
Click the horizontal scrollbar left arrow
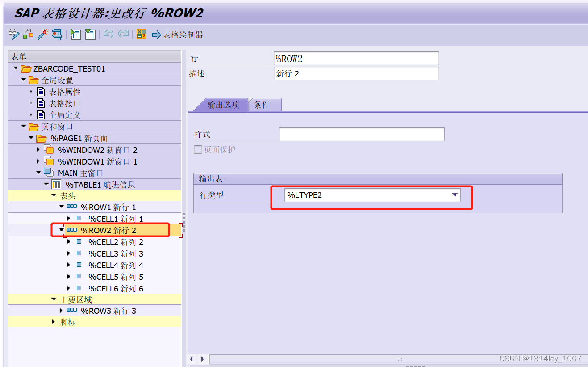(192, 359)
